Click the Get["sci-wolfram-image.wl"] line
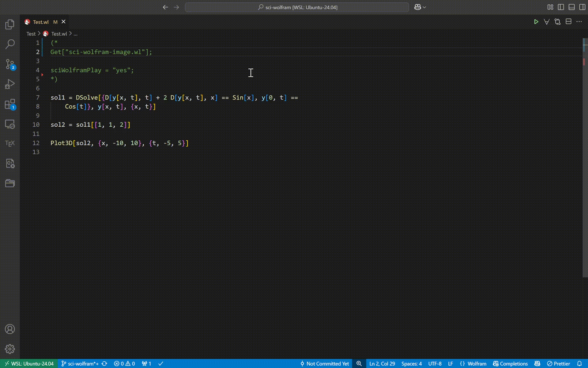The width and height of the screenshot is (588, 368). (101, 52)
